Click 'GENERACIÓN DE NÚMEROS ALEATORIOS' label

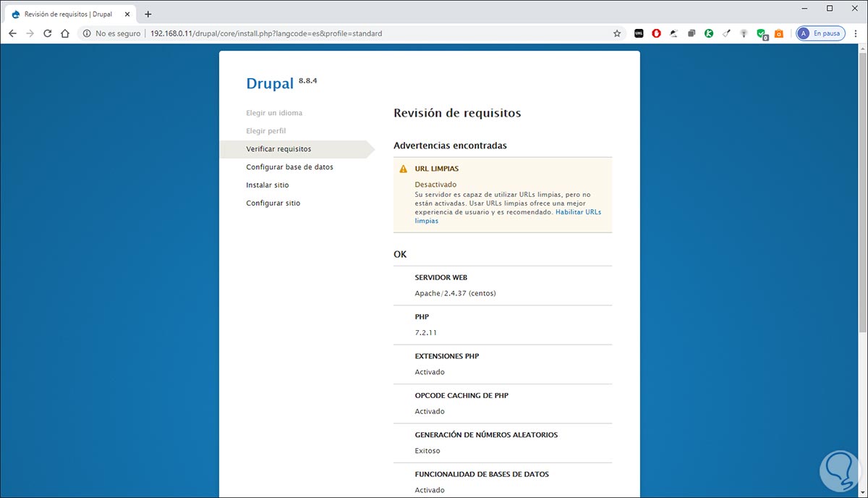[x=486, y=435]
